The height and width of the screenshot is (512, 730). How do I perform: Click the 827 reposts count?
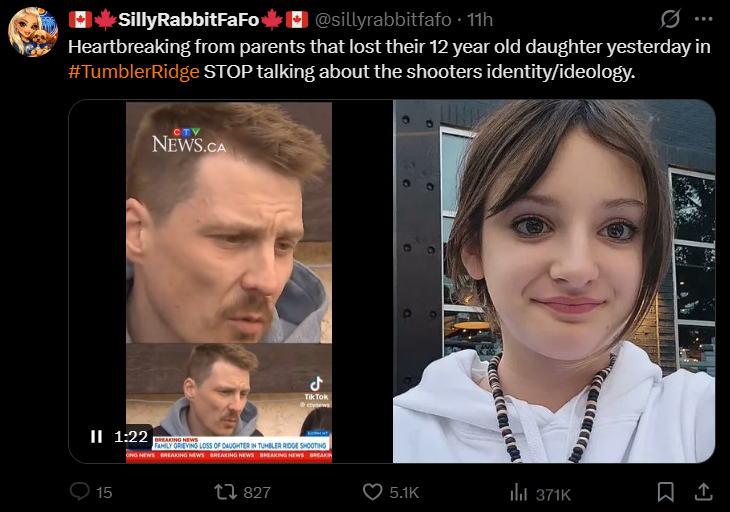[x=257, y=492]
